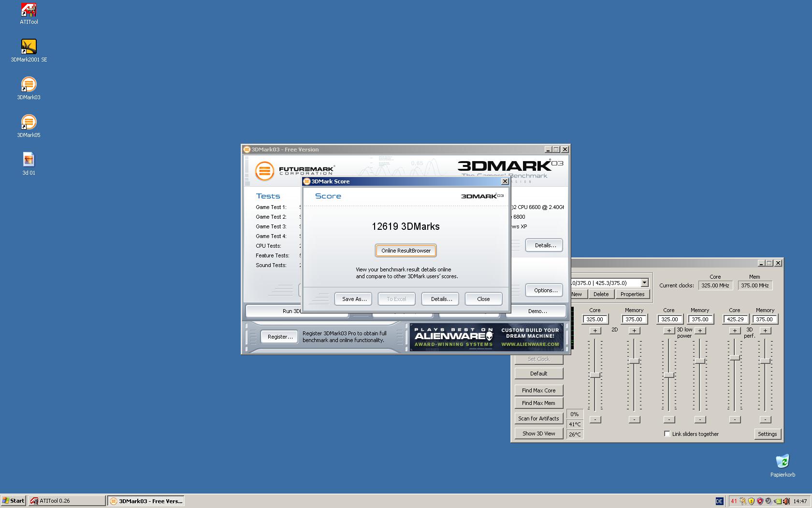Open the '3d 01' file on desktop
Screen dimensions: 812x508
click(x=29, y=164)
